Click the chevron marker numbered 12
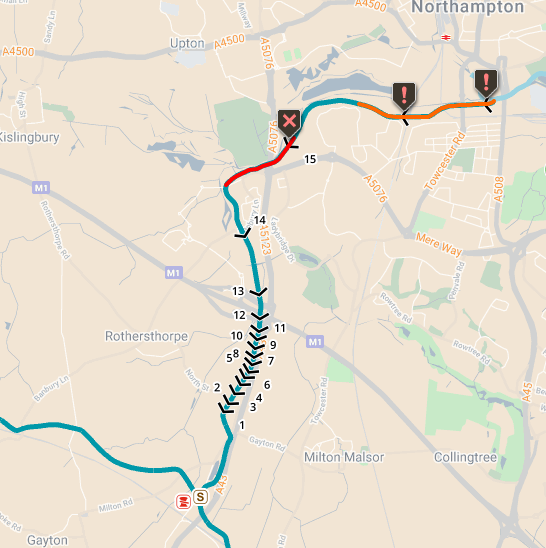 (x=260, y=316)
